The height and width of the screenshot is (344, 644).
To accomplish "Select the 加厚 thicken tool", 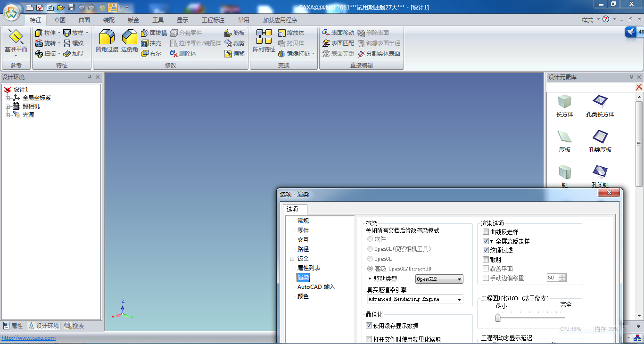I will [x=74, y=54].
